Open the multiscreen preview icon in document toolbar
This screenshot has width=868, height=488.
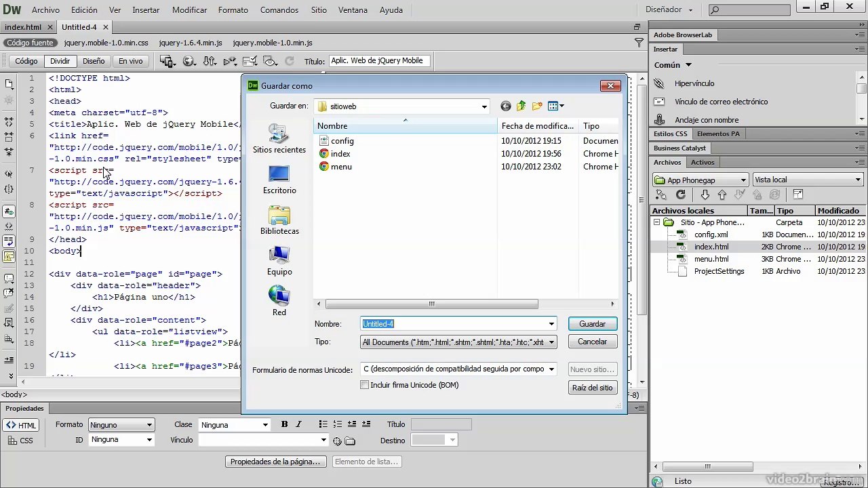pyautogui.click(x=167, y=61)
